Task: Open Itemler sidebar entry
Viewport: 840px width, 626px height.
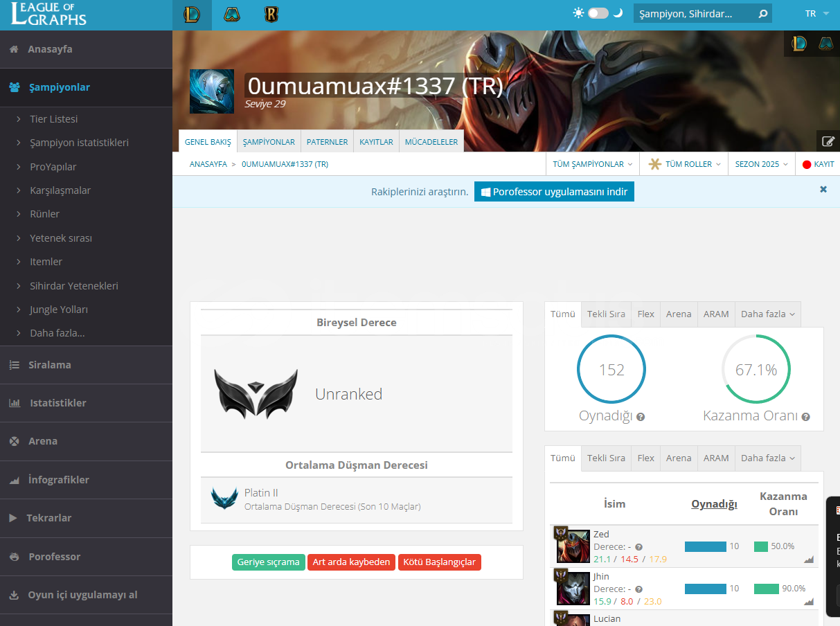Action: coord(46,262)
